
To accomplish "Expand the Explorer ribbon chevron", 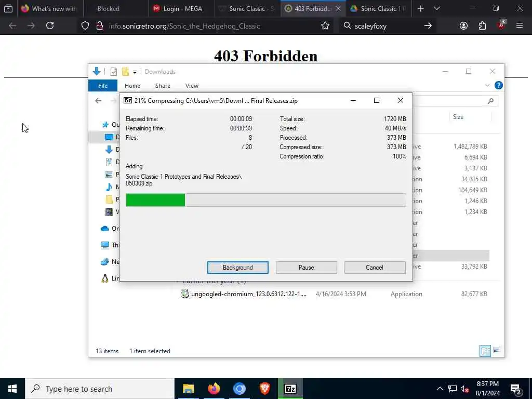I will pos(487,85).
